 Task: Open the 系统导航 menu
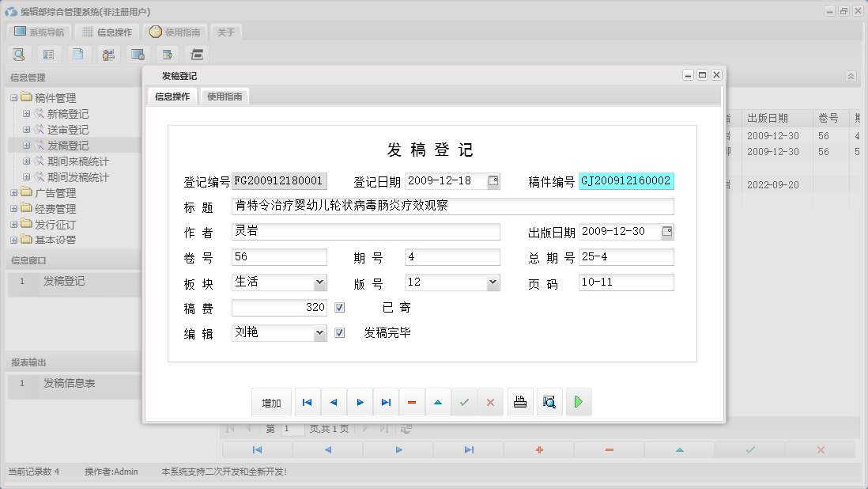click(x=38, y=32)
